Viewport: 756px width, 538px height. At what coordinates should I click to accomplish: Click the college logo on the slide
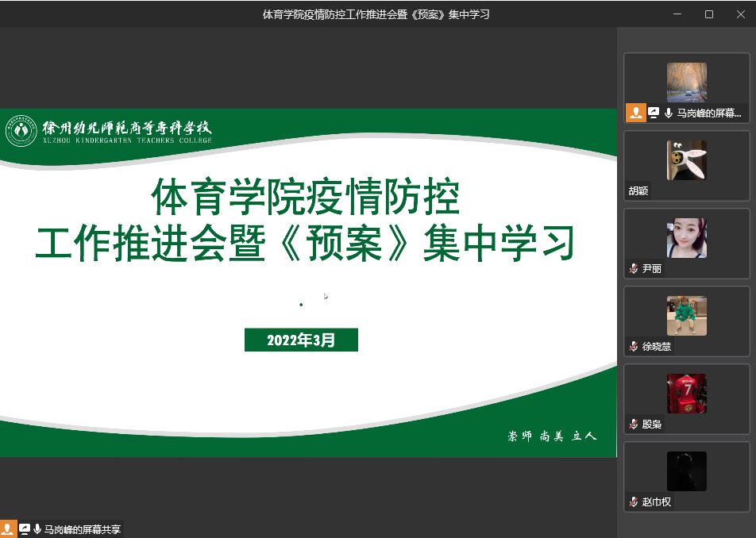(x=21, y=131)
